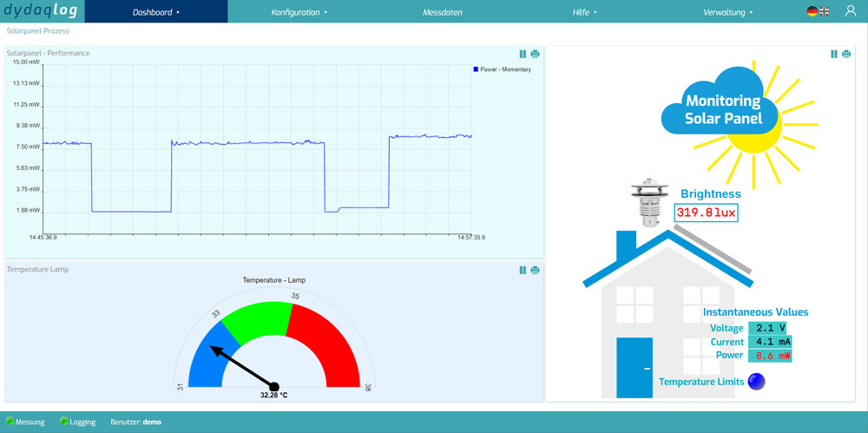Open the Messdaten menu item
This screenshot has width=868, height=433.
[442, 12]
